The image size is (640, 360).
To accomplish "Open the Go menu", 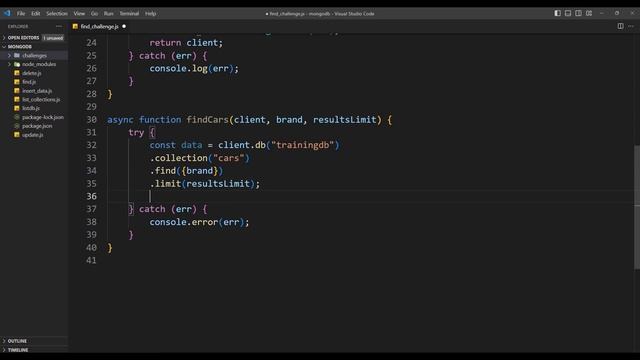I will (x=94, y=13).
